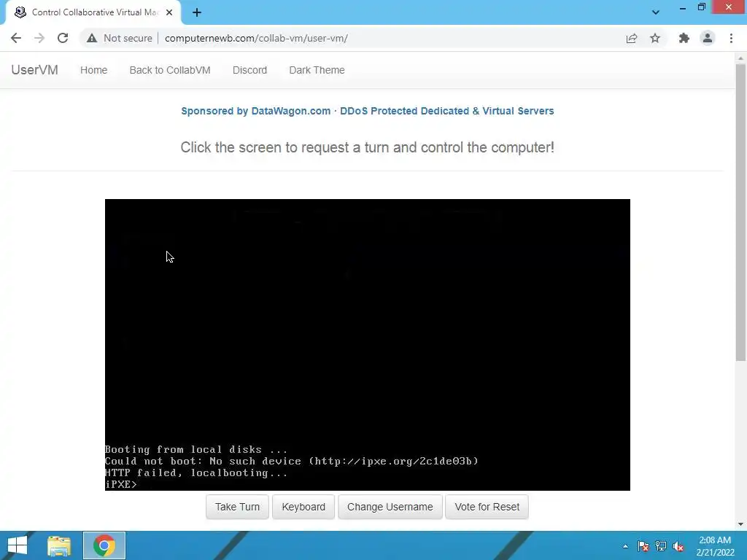Restore down the Chrome window

[702, 7]
